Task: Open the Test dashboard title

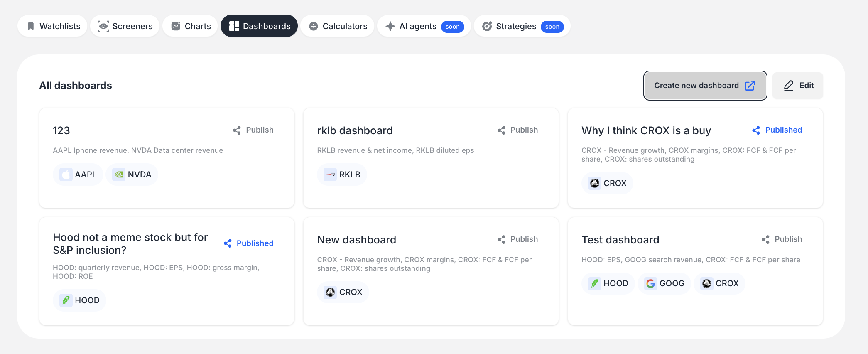Action: tap(620, 240)
